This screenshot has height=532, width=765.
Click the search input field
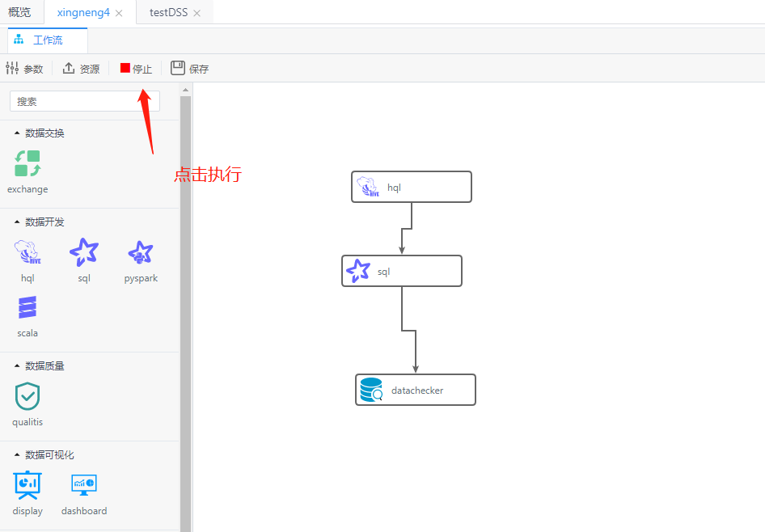point(84,101)
